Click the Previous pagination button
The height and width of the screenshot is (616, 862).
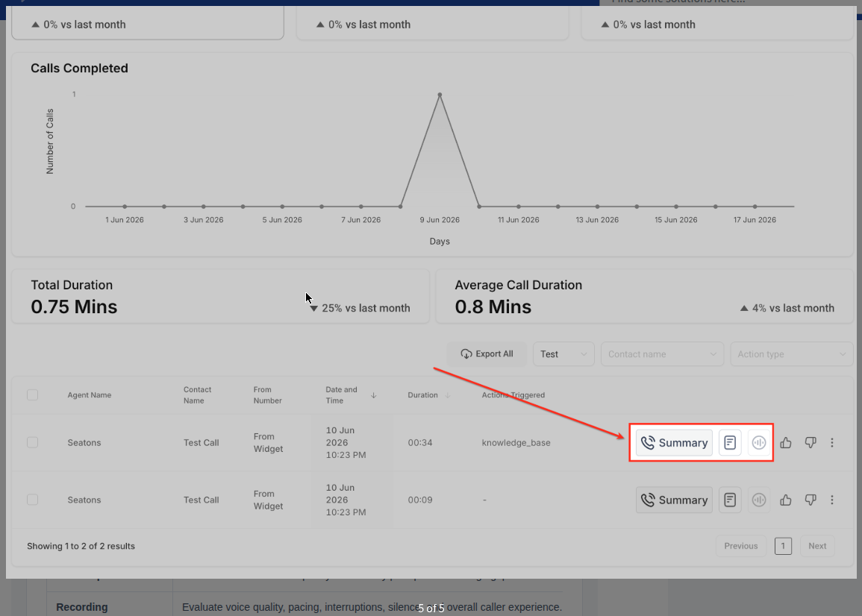click(x=740, y=546)
